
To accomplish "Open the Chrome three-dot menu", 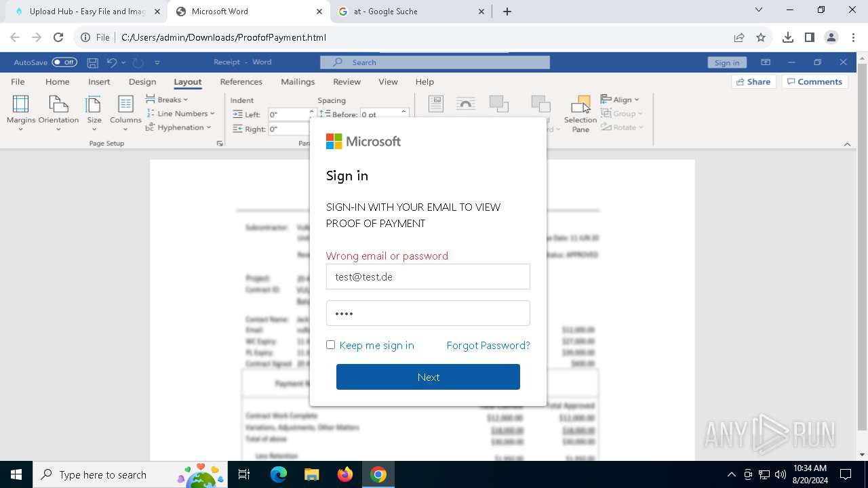I will tap(852, 37).
